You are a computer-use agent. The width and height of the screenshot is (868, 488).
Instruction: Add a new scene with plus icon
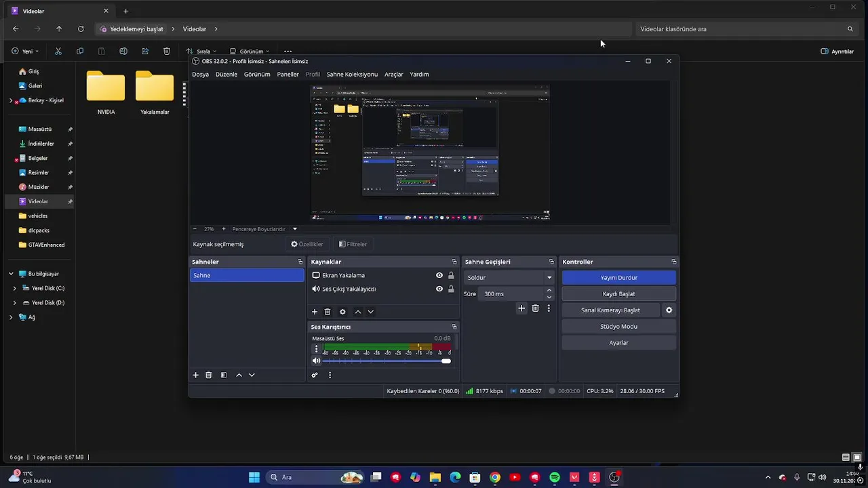[x=196, y=375]
